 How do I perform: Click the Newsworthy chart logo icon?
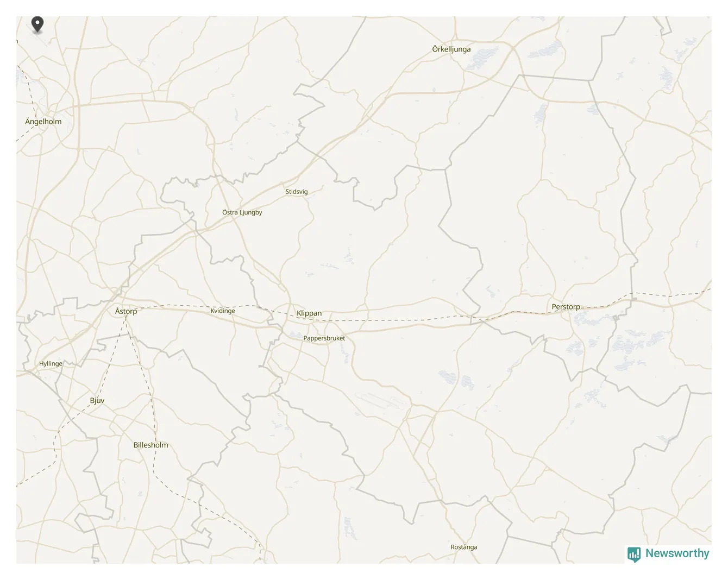(x=634, y=554)
